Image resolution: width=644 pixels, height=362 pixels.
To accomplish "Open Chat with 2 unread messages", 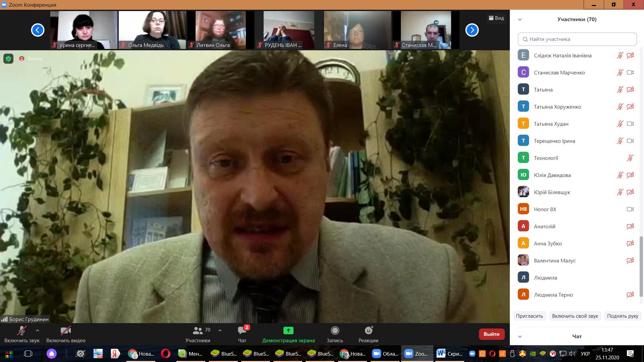I will [242, 331].
